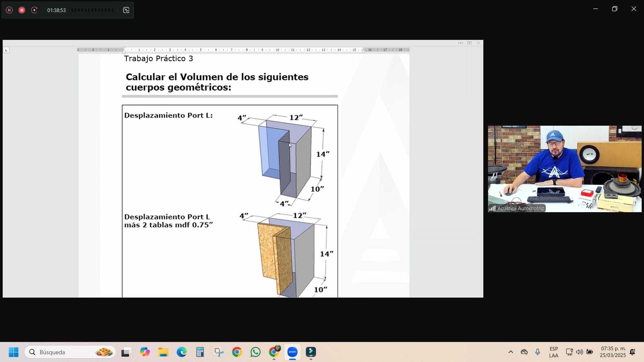The height and width of the screenshot is (362, 644).
Task: Click the tab selector in the ruler corner
Action: tap(6, 50)
